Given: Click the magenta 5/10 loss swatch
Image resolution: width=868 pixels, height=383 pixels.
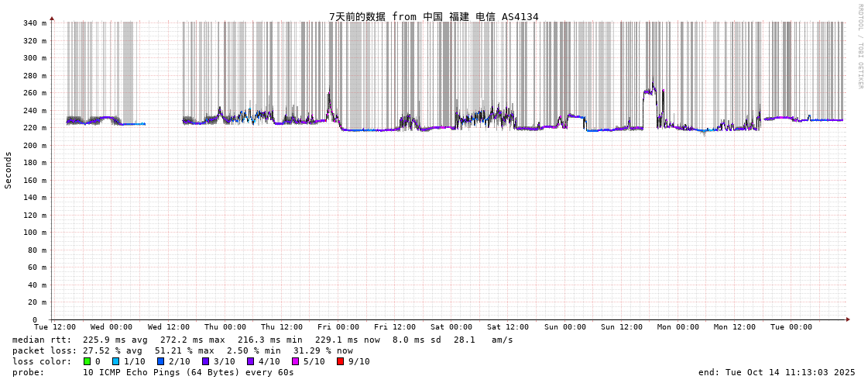Looking at the screenshot, I should click(295, 361).
